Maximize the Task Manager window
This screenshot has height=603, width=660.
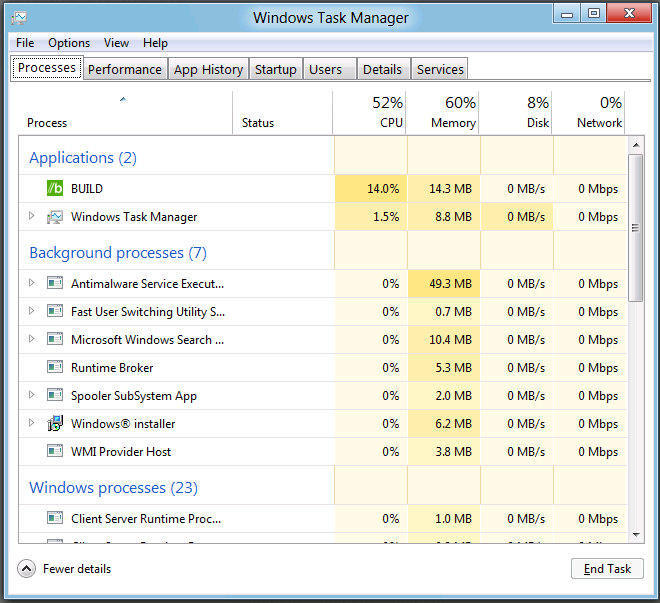pos(594,13)
